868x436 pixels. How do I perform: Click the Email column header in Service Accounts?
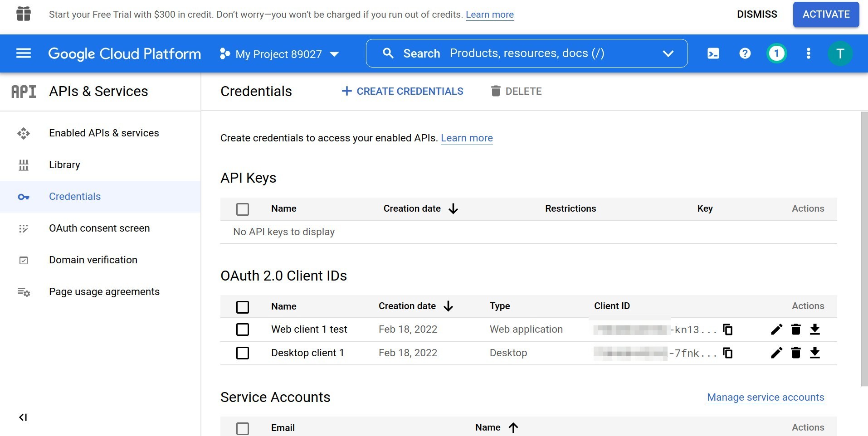(283, 428)
